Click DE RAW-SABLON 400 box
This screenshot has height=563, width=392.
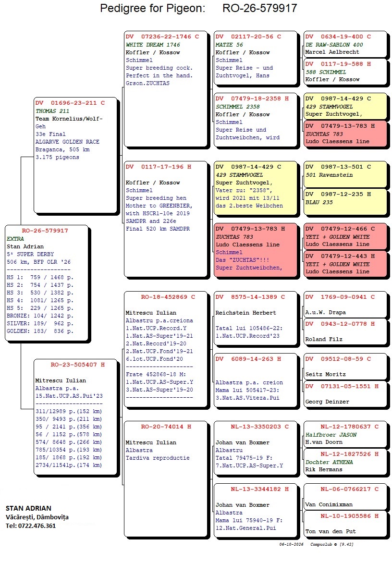(345, 44)
